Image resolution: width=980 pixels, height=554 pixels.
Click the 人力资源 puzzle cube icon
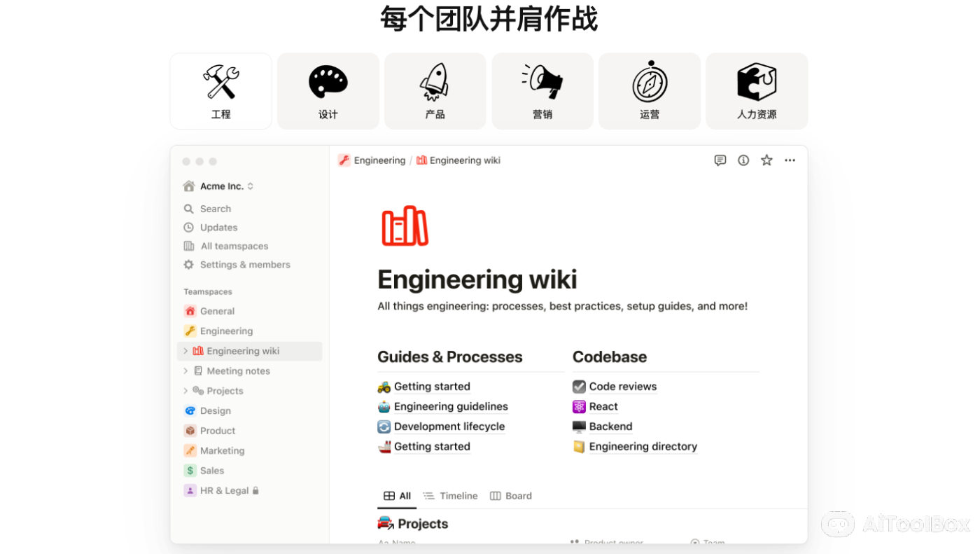[x=756, y=81]
